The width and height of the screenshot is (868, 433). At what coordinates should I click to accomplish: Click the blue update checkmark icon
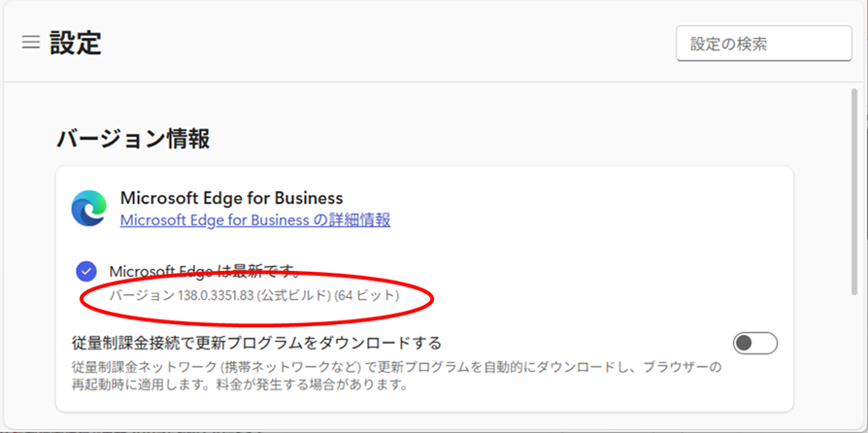86,271
